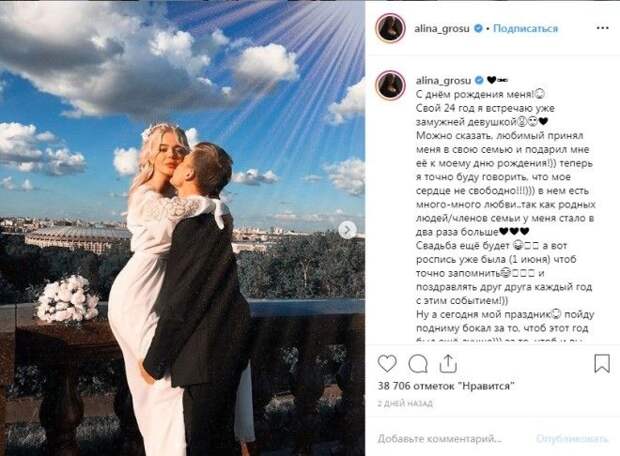620x456 pixels.
Task: Click the verified badge next to caption username
Action: 479,80
